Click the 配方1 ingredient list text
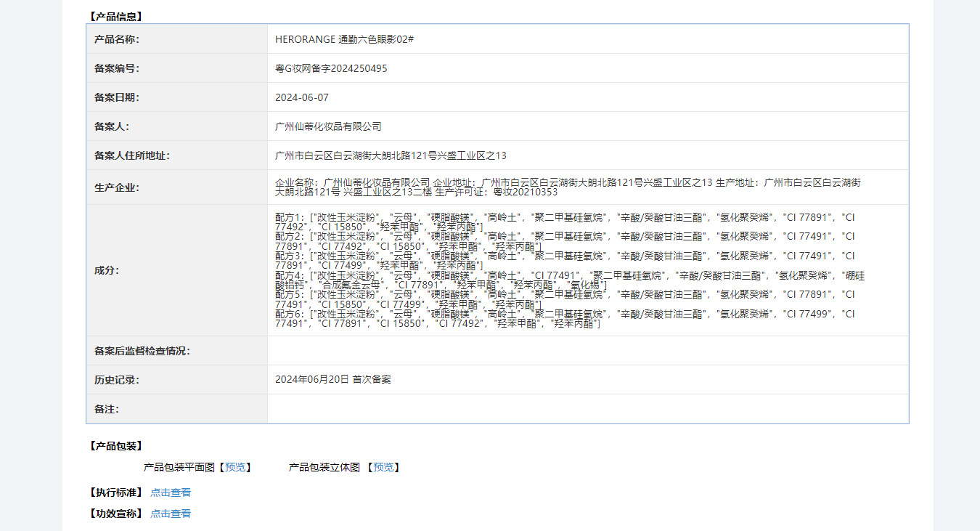Viewport: 980px width, 531px height. 565,222
